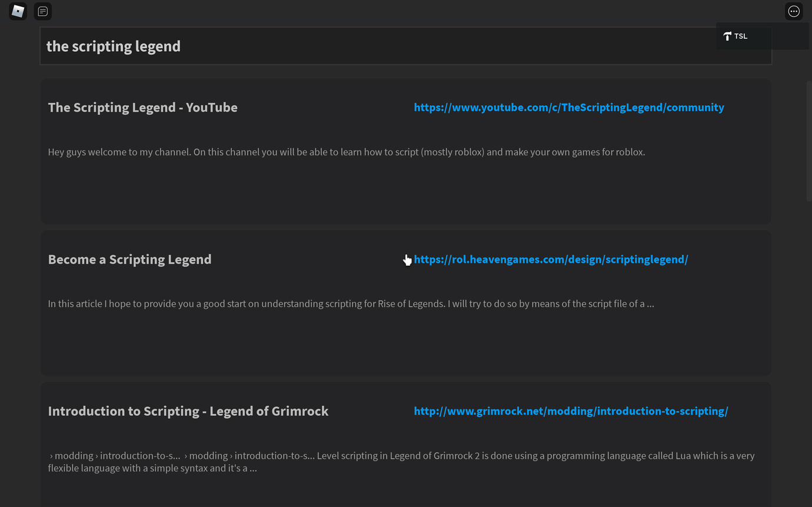Image resolution: width=812 pixels, height=507 pixels.
Task: Select the 'Become a Scripting Legend' heading
Action: coord(129,259)
